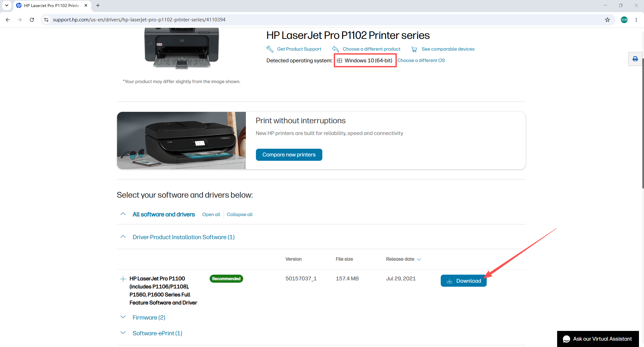Click the shopping cart icon
This screenshot has height=347, width=644.
[414, 49]
